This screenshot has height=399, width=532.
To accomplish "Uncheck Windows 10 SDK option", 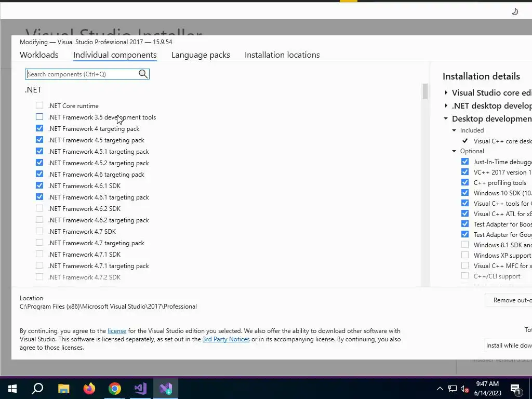I will pos(465,193).
